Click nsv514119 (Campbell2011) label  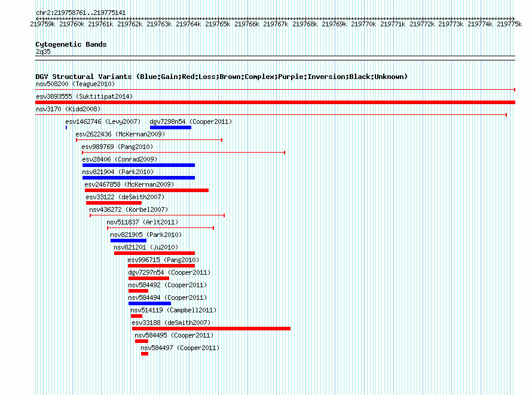click(x=173, y=310)
